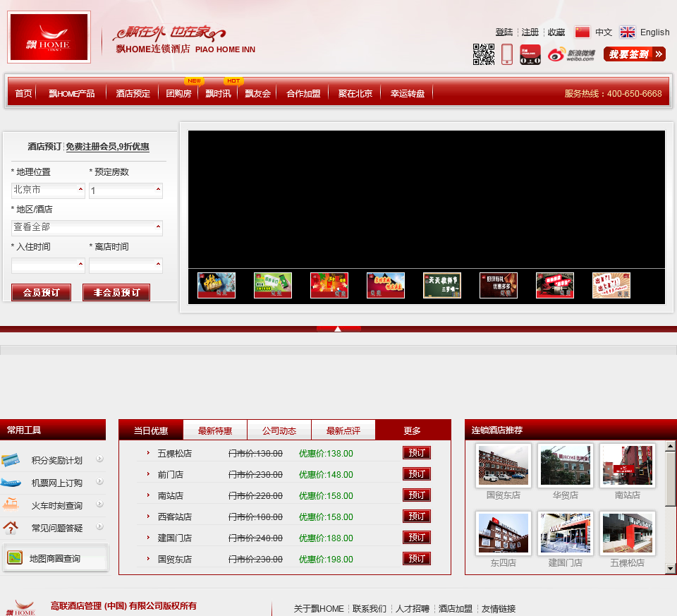Book 五棵松店 with 预订 button
The height and width of the screenshot is (616, 677).
pos(417,453)
